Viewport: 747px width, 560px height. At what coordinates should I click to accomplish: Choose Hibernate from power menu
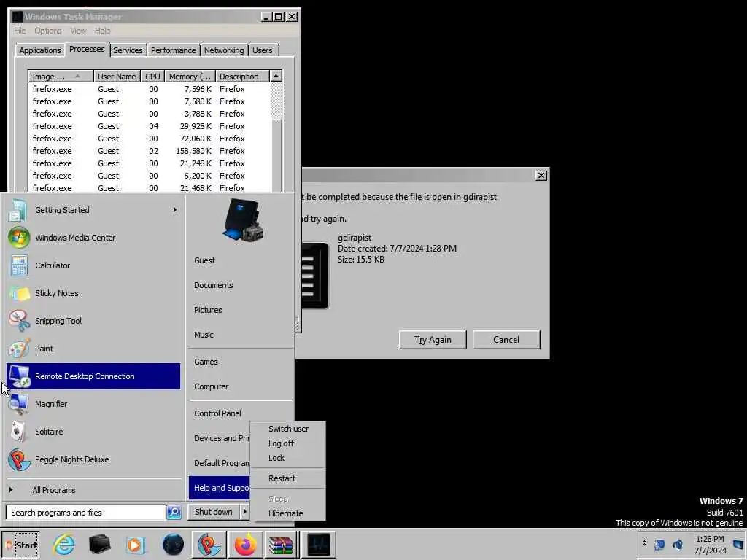pos(287,513)
